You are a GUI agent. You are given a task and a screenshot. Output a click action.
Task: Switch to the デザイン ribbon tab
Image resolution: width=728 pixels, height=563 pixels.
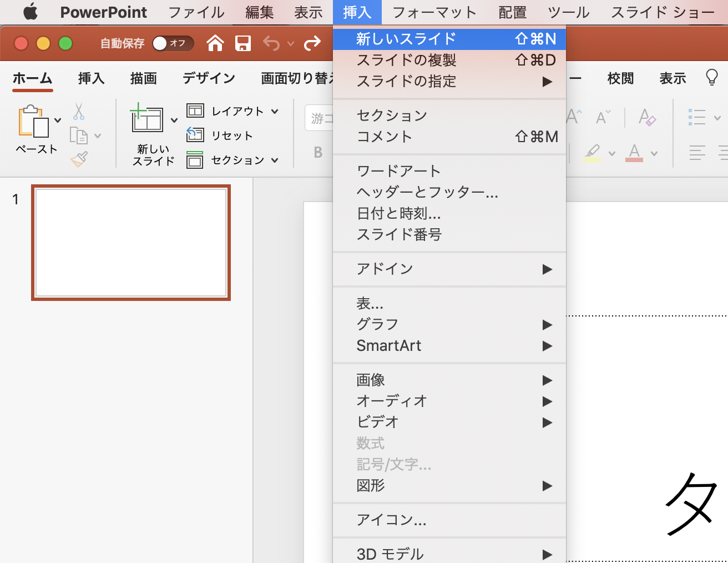click(x=209, y=78)
